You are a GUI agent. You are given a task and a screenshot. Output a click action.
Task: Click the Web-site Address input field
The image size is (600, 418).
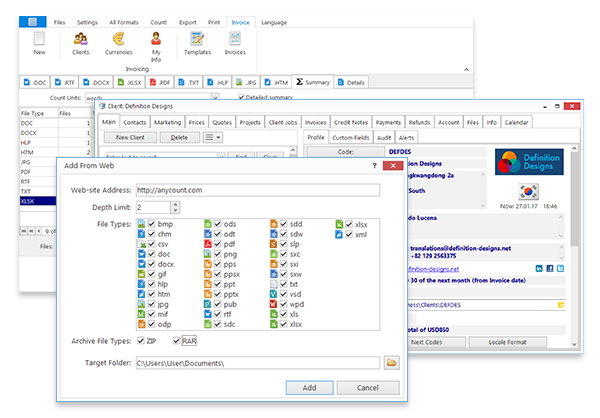pos(258,190)
